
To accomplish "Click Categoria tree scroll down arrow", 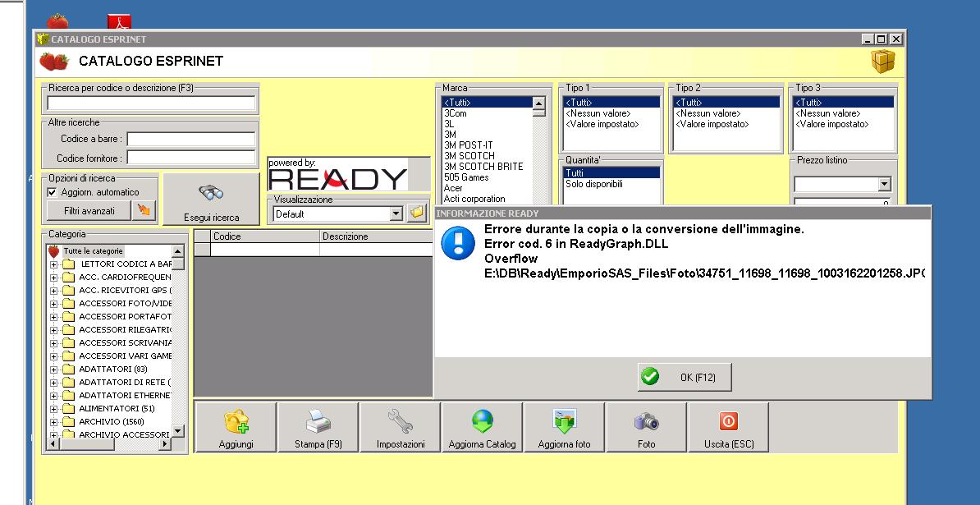I will [x=178, y=431].
